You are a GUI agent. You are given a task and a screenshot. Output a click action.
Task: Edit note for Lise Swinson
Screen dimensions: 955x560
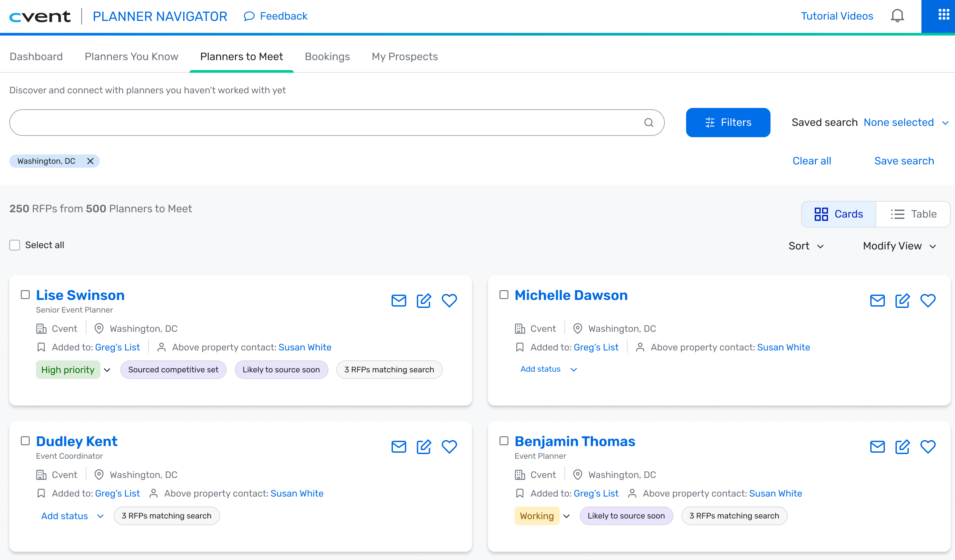coord(424,301)
